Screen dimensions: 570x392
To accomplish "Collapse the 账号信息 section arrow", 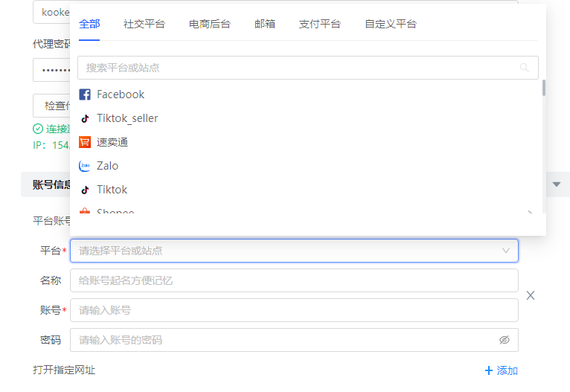I will 557,184.
